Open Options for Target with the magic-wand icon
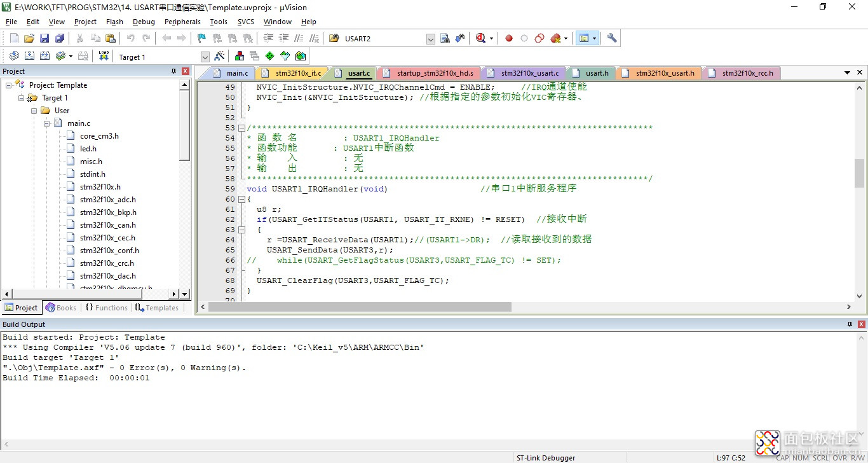Screen dimensions: 868x463 219,56
